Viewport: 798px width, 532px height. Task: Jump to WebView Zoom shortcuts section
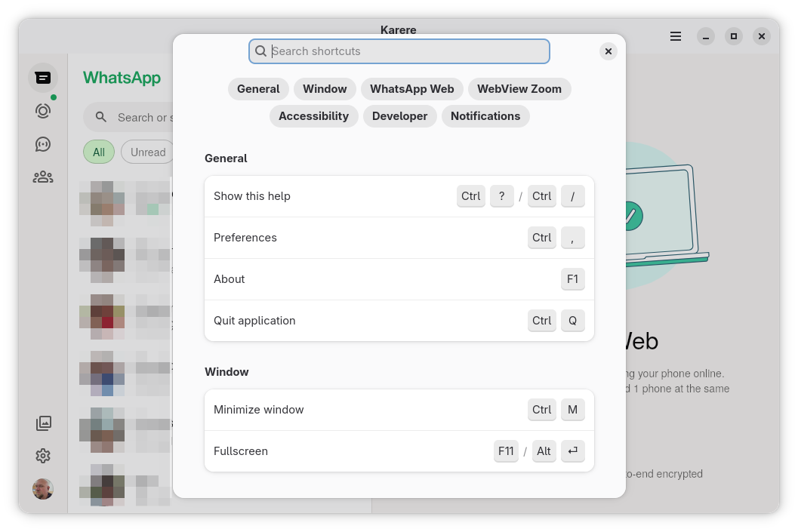click(x=519, y=89)
